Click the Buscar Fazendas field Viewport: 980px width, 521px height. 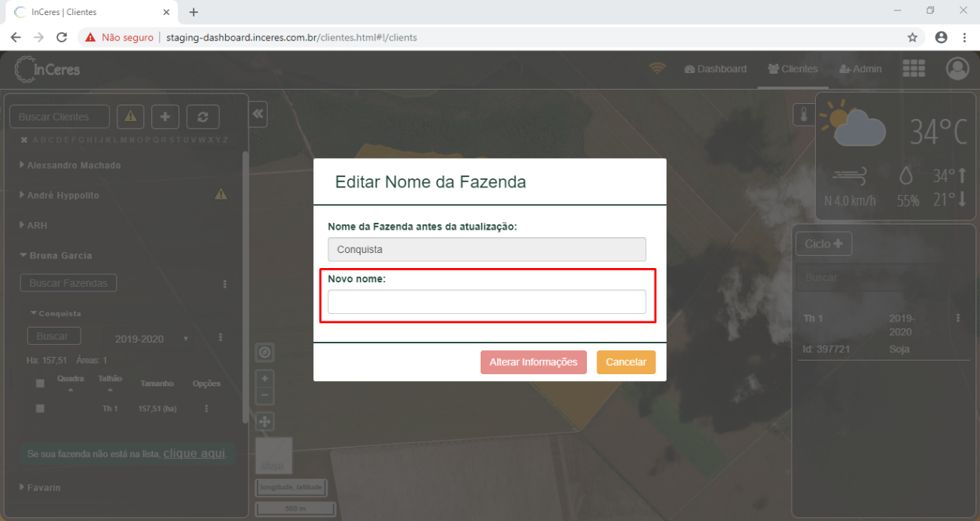point(69,283)
